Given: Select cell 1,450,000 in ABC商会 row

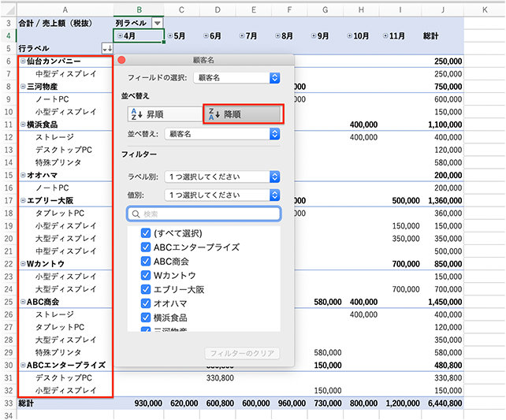Looking at the screenshot, I should point(443,302).
